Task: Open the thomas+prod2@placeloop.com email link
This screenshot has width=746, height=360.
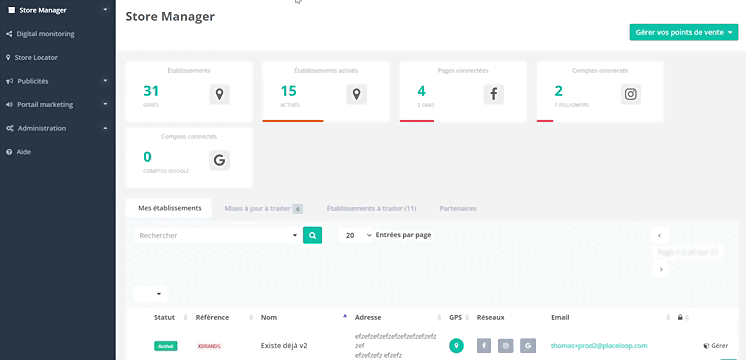Action: [x=599, y=346]
